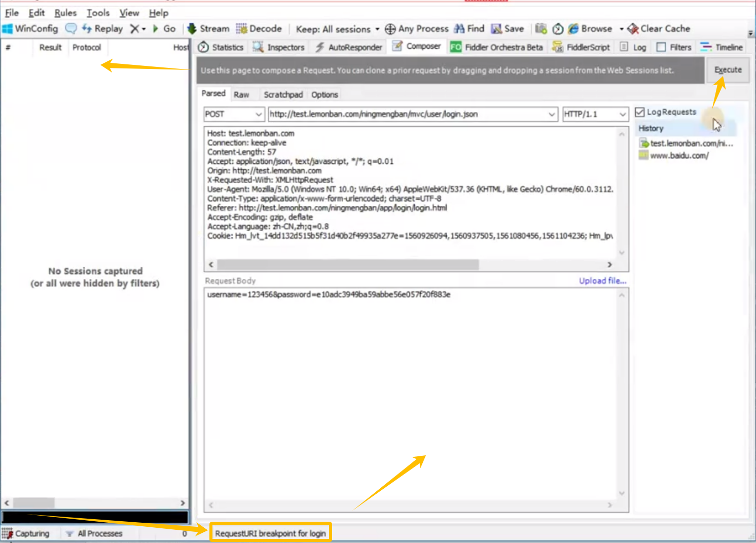Screen dimensions: 756x543
Task: Click headers horizontal scrollbar left arrow
Action: [x=211, y=265]
